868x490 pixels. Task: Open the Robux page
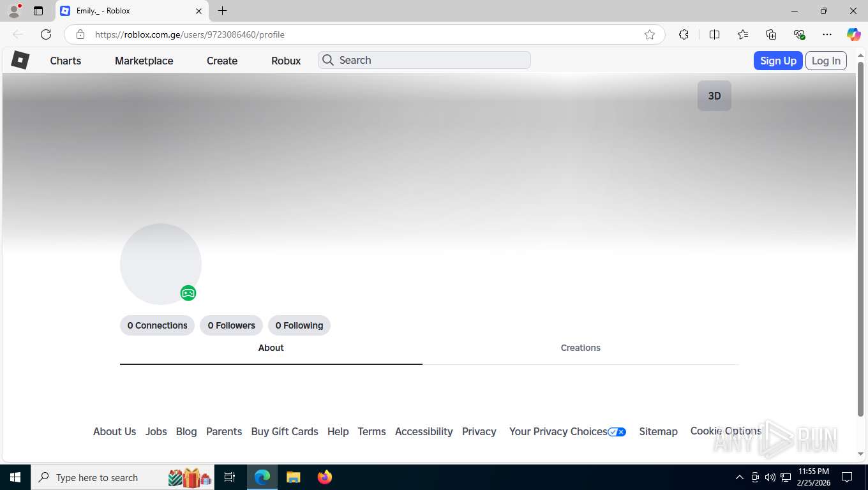[286, 61]
